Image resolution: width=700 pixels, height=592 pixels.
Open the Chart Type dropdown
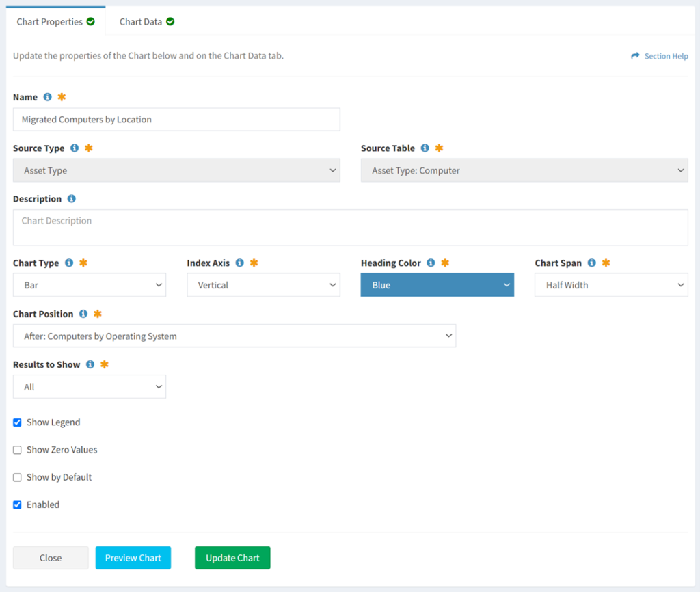(x=90, y=284)
